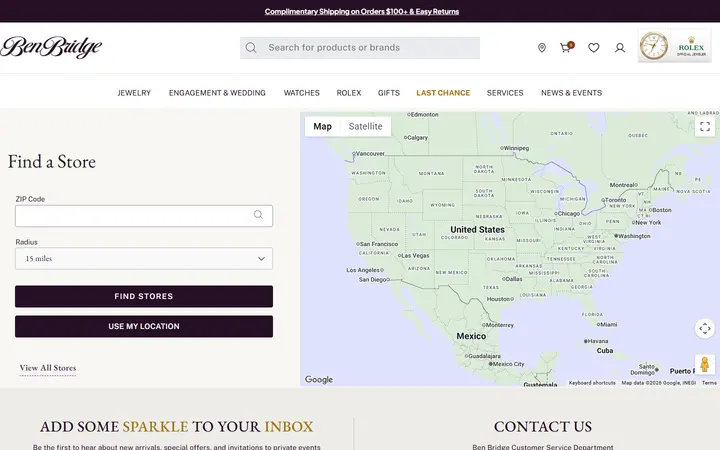Screen dimensions: 720x450
Task: Click the Calgary label on the map
Action: click(x=417, y=137)
